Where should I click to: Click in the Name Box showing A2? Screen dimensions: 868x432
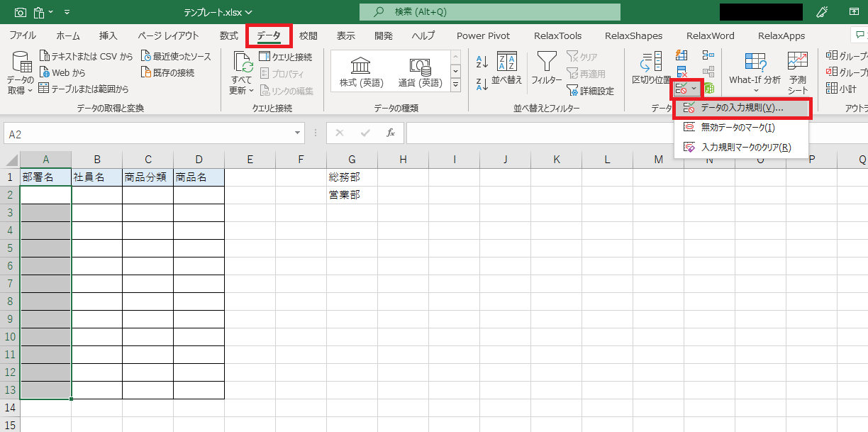point(148,133)
